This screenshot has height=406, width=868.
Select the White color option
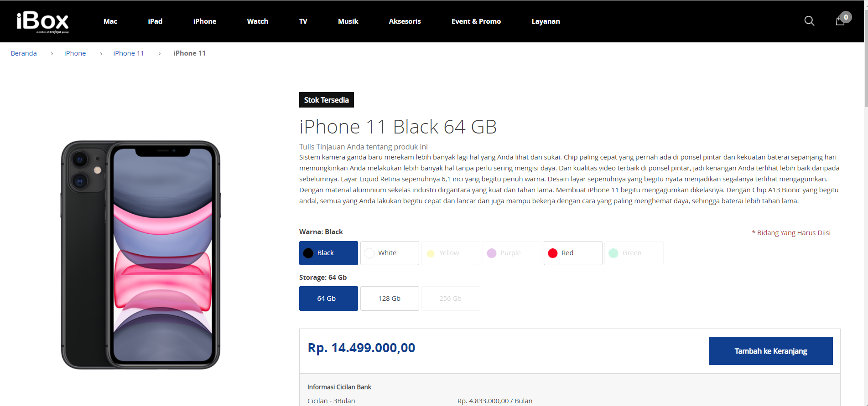click(390, 253)
